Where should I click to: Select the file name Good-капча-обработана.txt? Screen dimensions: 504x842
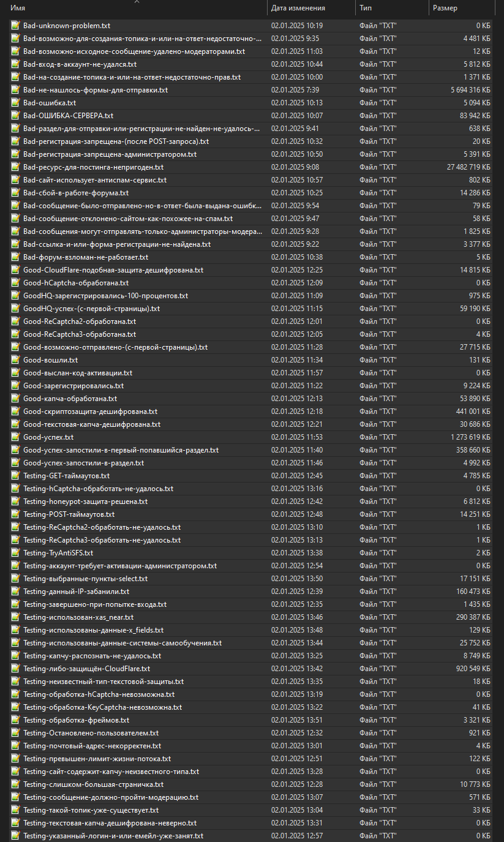[70, 399]
